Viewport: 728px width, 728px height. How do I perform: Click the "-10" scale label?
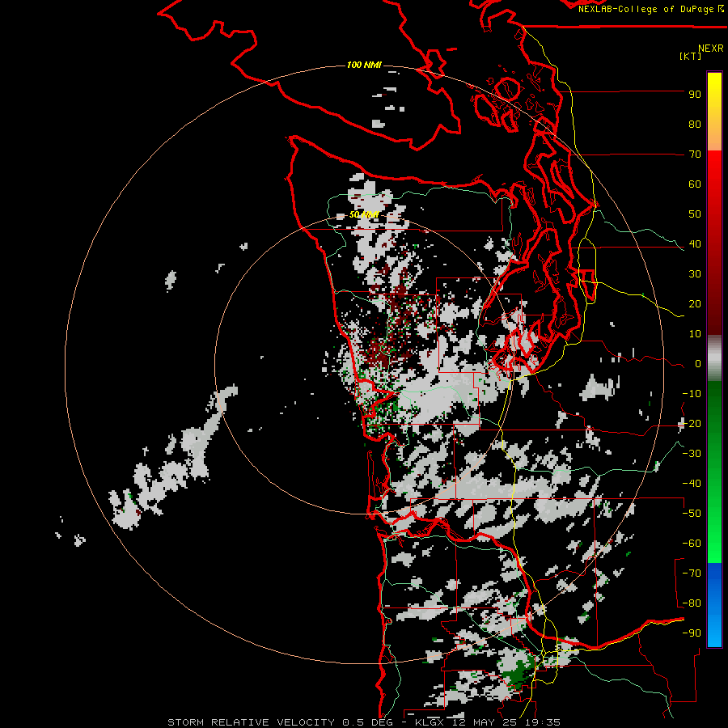click(692, 394)
